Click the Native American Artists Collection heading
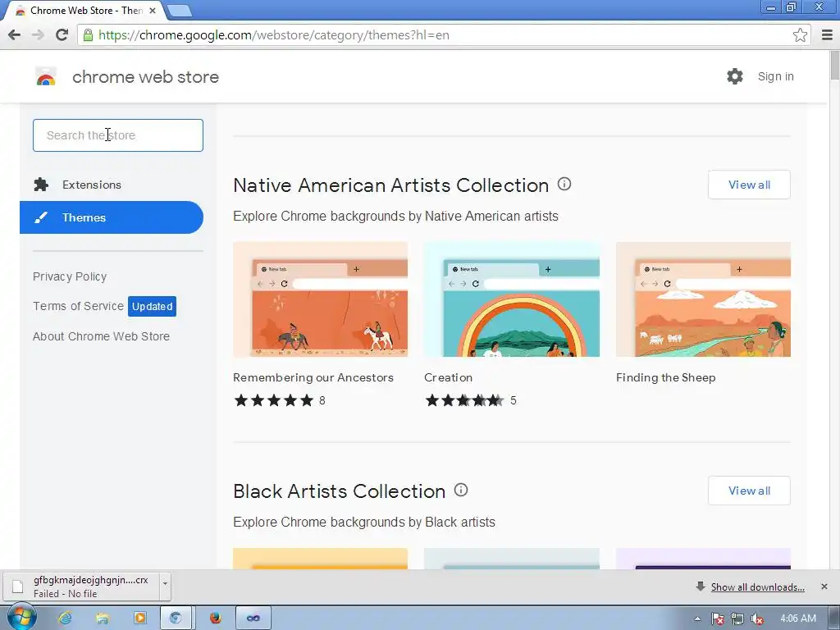 (x=391, y=185)
